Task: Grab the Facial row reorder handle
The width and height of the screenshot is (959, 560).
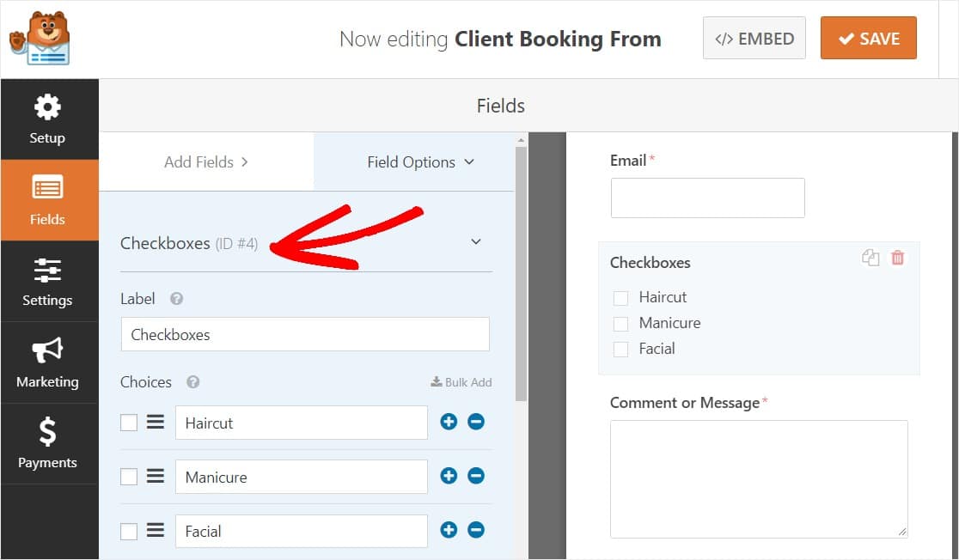Action: [156, 530]
